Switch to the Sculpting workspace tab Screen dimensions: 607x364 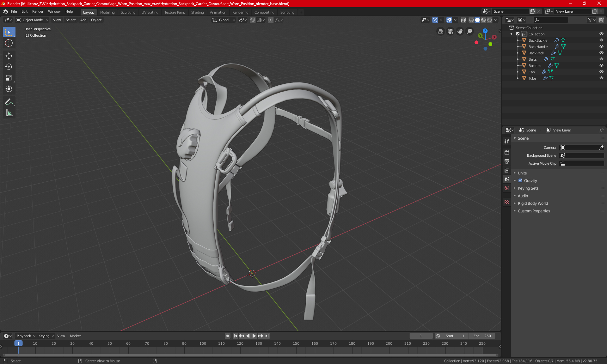[128, 12]
